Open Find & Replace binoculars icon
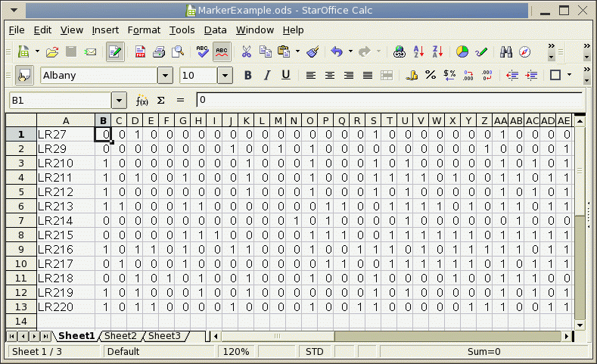The image size is (597, 364). [x=506, y=52]
